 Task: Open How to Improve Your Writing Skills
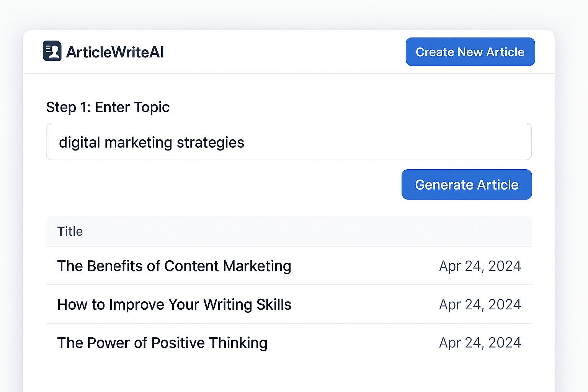[174, 305]
